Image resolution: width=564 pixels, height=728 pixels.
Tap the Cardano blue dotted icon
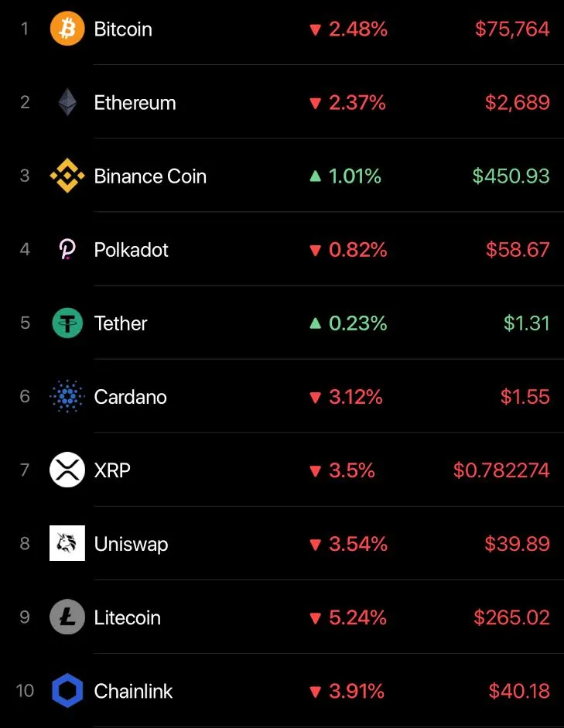(67, 397)
